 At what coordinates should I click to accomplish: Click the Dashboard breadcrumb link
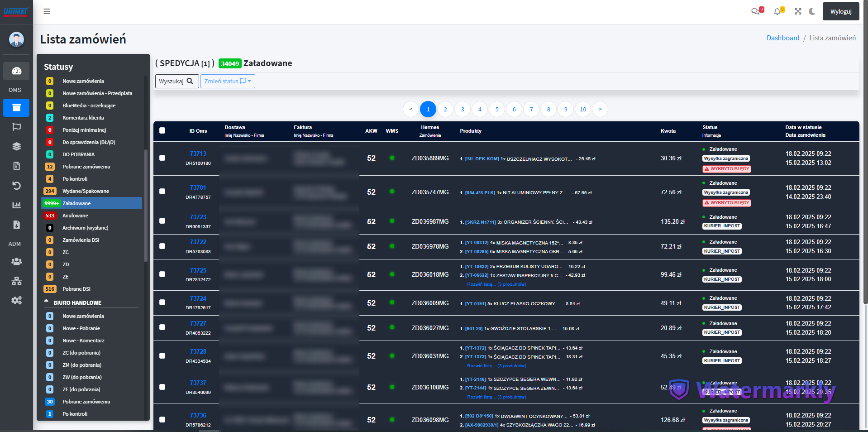coord(783,38)
